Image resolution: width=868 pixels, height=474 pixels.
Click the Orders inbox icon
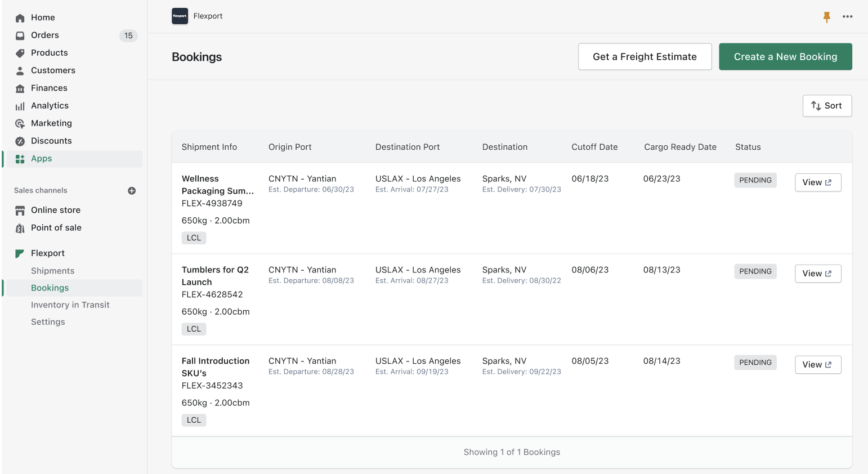click(20, 35)
